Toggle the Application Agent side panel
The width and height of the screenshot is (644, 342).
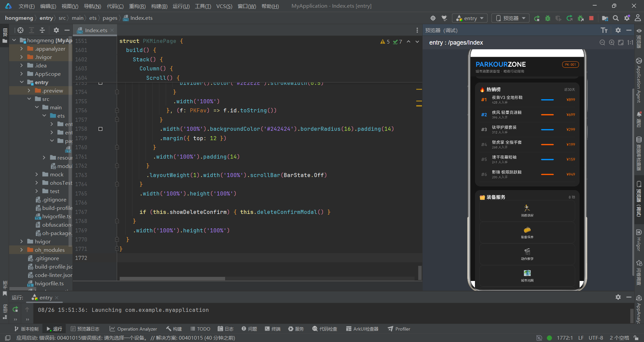(x=639, y=80)
